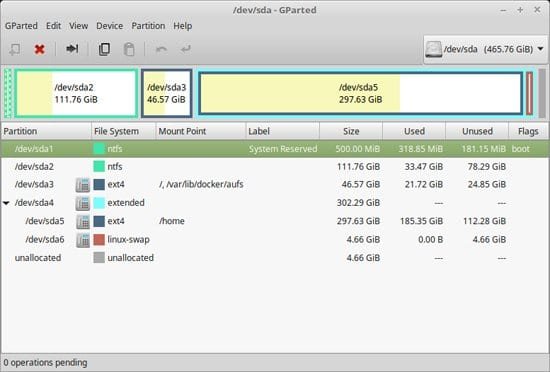Select red swap block in disk graphic
Viewport: 550px width, 372px height.
click(x=529, y=93)
